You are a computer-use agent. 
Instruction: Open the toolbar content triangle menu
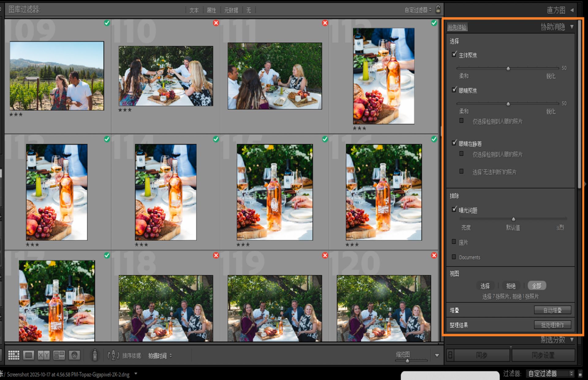pyautogui.click(x=437, y=355)
